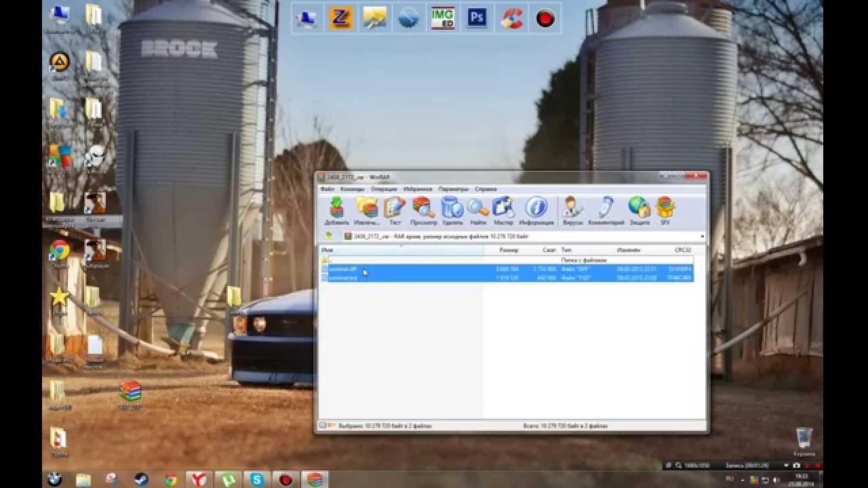The height and width of the screenshot is (488, 868).
Task: Sort files by Тип column header
Action: tap(587, 250)
